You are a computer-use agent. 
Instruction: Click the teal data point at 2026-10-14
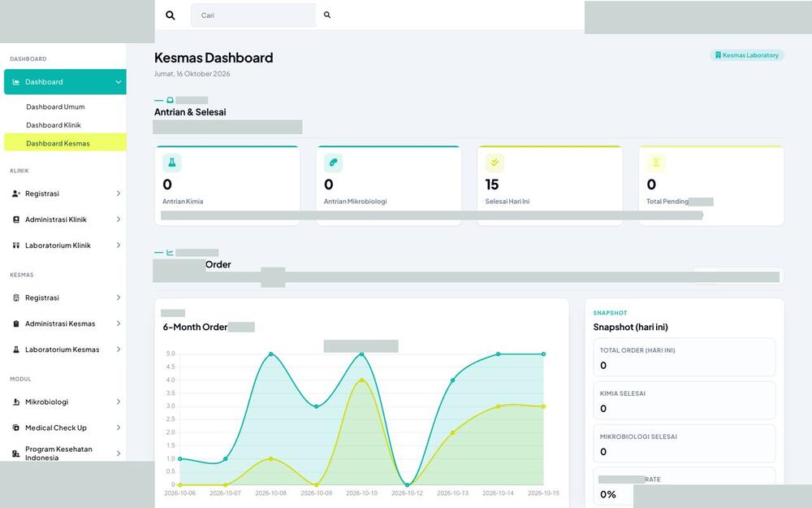[499, 354]
